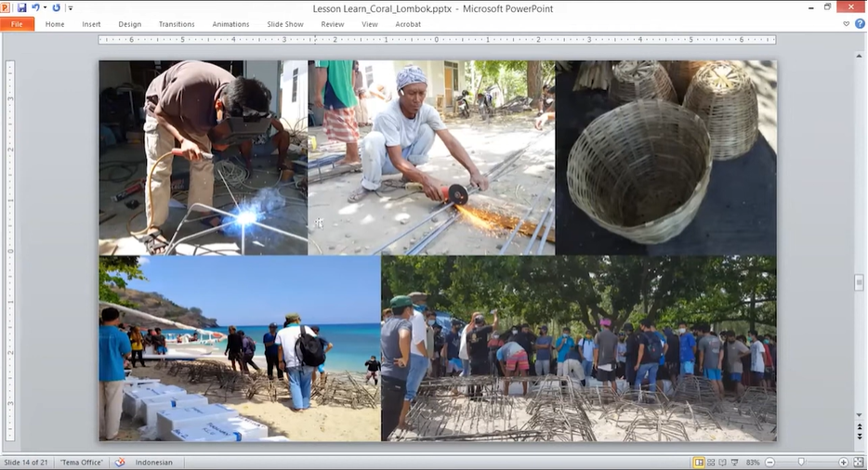Expand the minimized ribbon chevron
Image resolution: width=868 pixels, height=470 pixels.
click(x=846, y=24)
